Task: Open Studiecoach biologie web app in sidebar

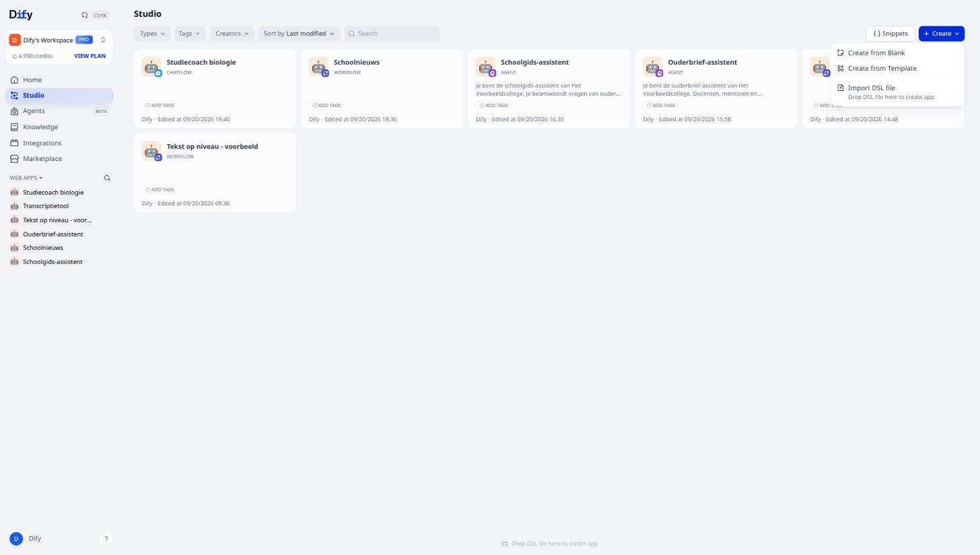Action: coord(59,192)
